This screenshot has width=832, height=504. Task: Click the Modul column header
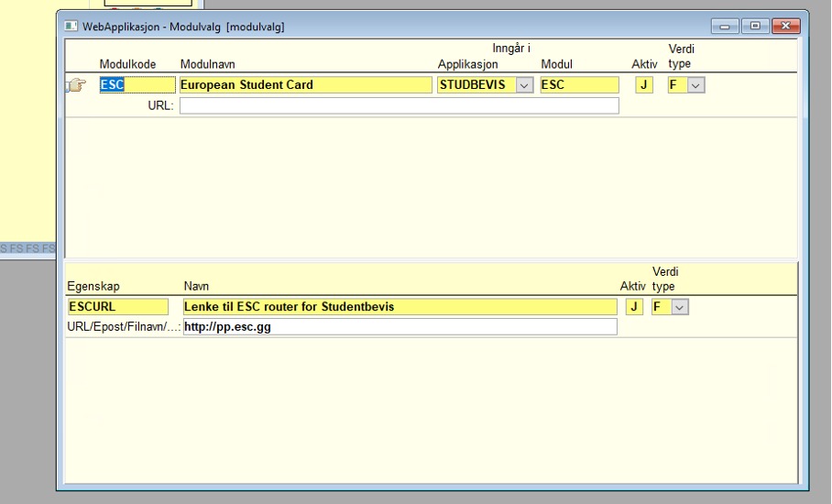point(556,64)
